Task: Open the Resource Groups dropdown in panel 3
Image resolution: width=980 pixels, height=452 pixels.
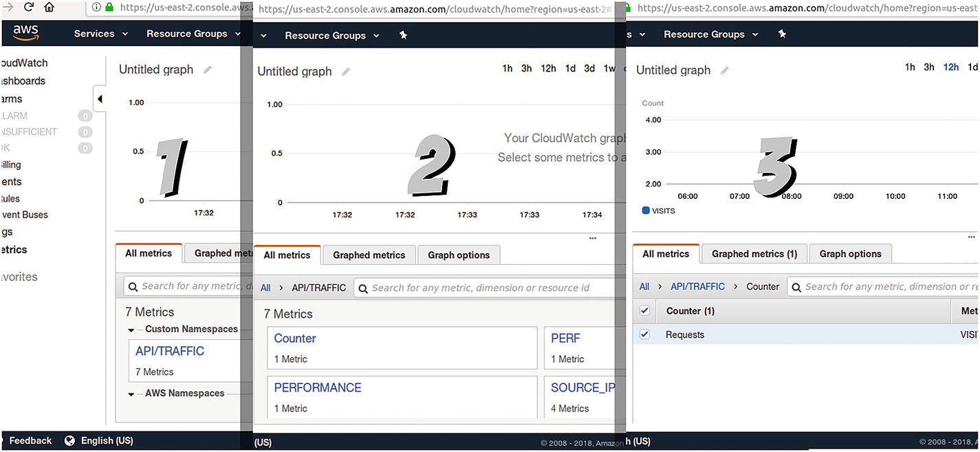Action: (711, 34)
